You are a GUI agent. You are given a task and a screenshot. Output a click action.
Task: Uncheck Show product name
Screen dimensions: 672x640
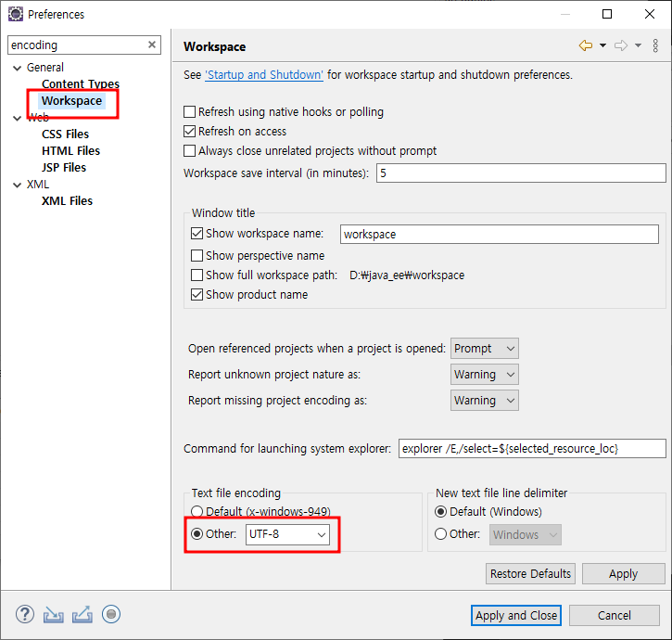pos(197,295)
